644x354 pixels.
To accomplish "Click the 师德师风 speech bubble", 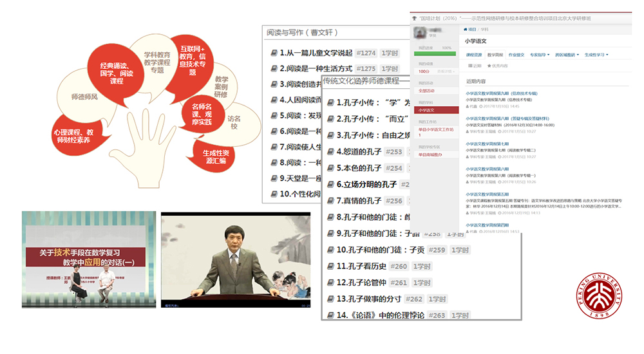I will pyautogui.click(x=84, y=97).
